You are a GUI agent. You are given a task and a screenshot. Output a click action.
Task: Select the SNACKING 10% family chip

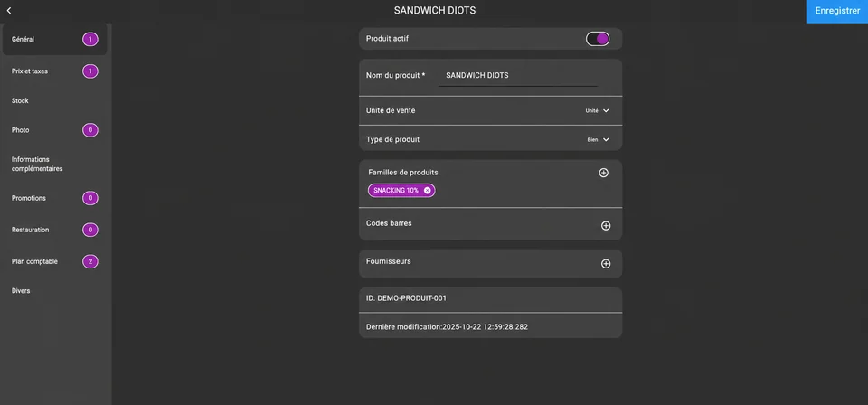coord(401,191)
